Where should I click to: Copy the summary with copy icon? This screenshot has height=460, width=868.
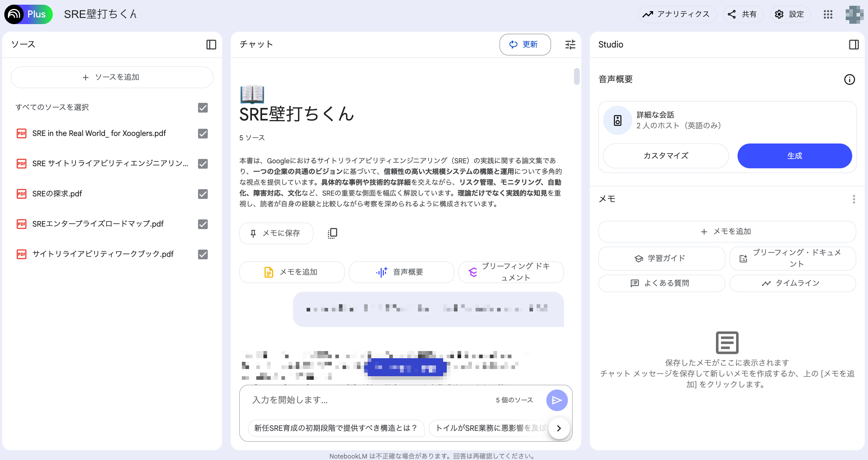[332, 233]
